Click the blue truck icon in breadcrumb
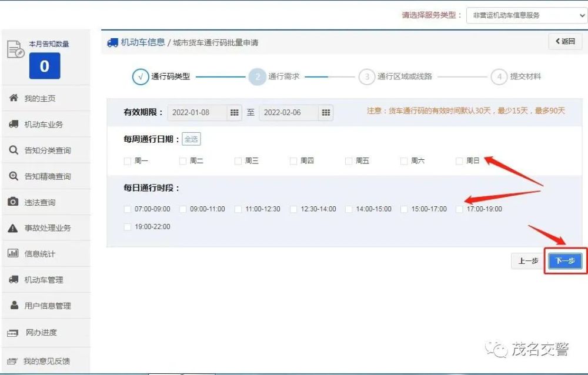This screenshot has height=375, width=588. tap(112, 43)
